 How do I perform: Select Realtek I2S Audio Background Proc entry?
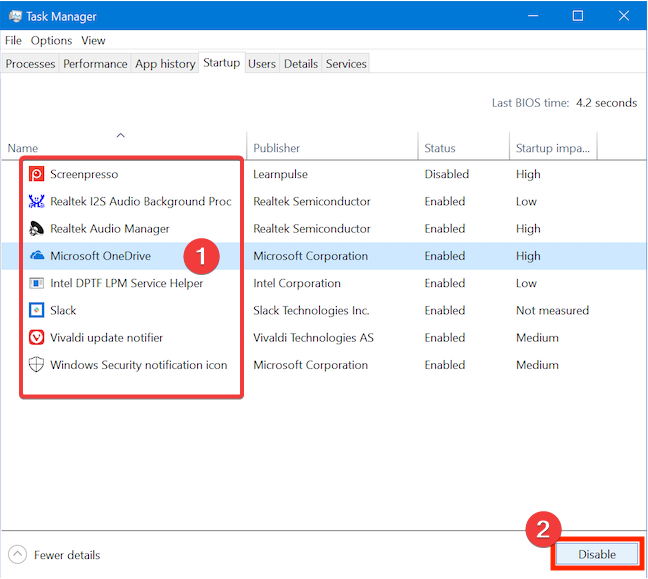141,201
